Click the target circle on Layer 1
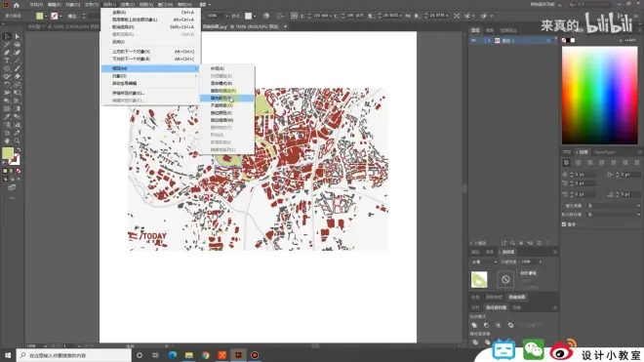This screenshot has width=644, height=362. pyautogui.click(x=548, y=41)
